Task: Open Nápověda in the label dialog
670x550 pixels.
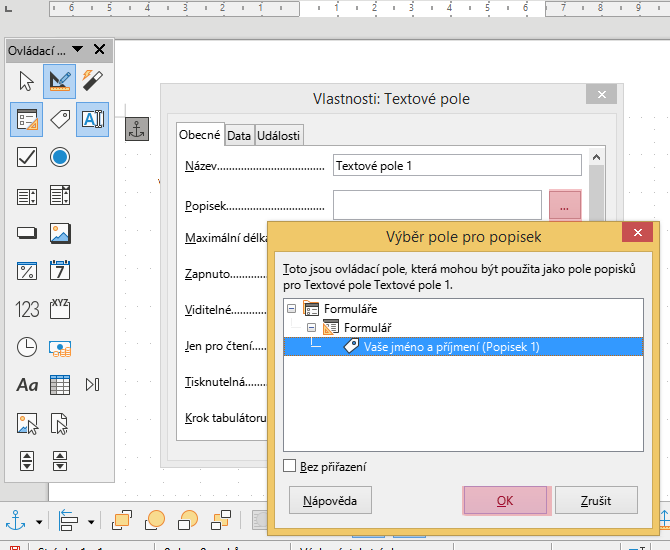Action: [330, 500]
